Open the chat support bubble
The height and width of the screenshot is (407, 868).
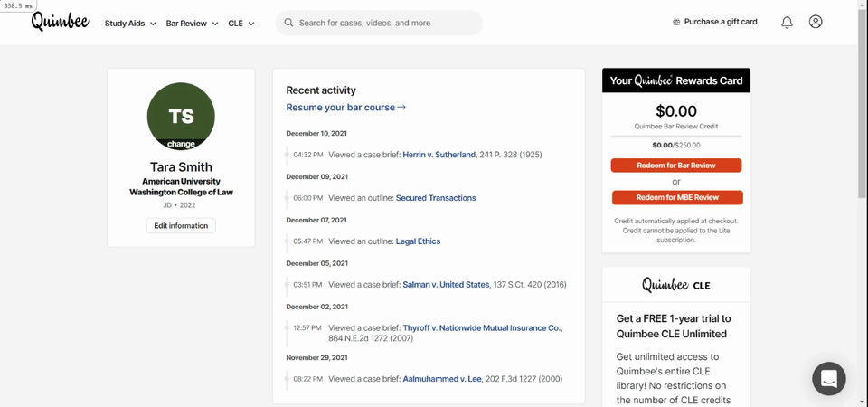[829, 379]
